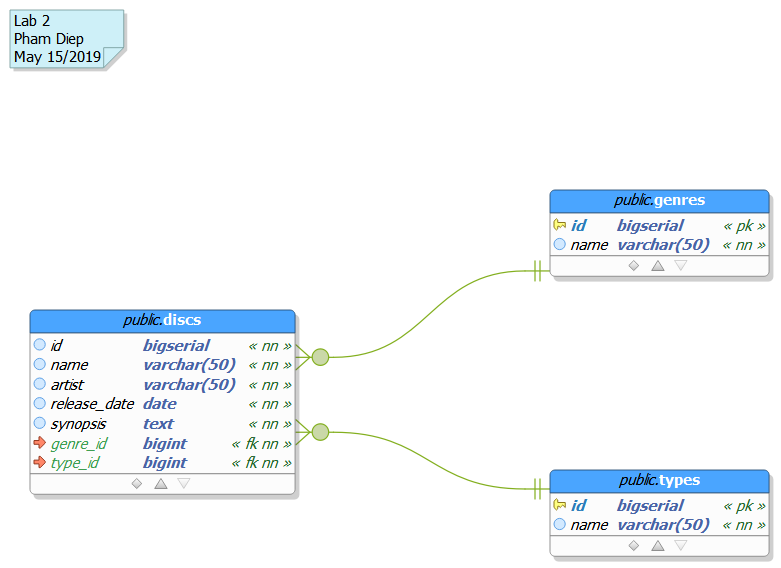This screenshot has height=568, width=781.
Task: Click the column icon beside name in types
Action: (x=560, y=525)
